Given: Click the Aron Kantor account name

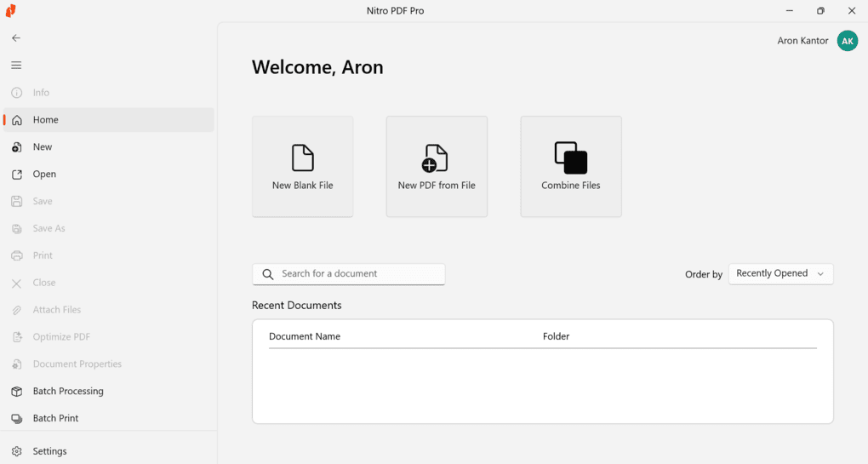Looking at the screenshot, I should pyautogui.click(x=802, y=40).
